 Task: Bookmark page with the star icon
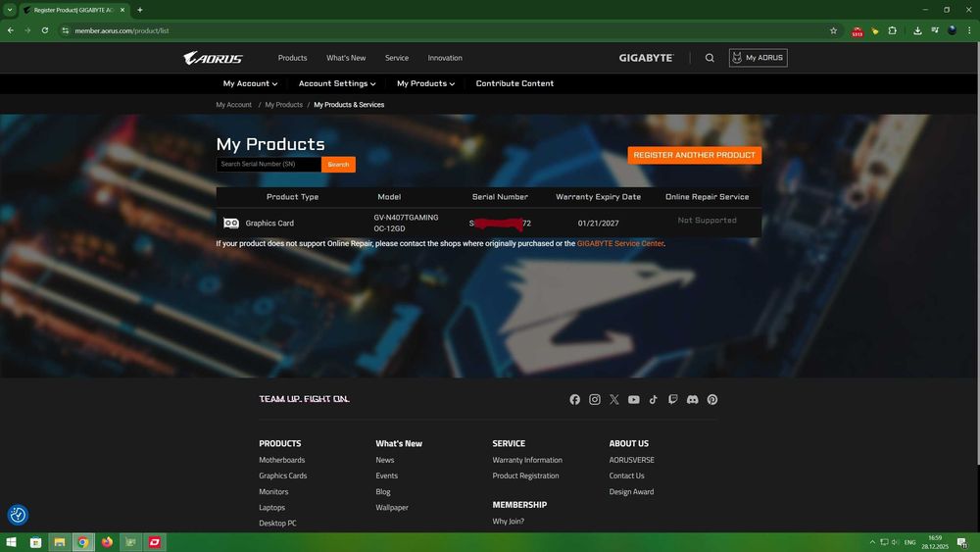833,30
